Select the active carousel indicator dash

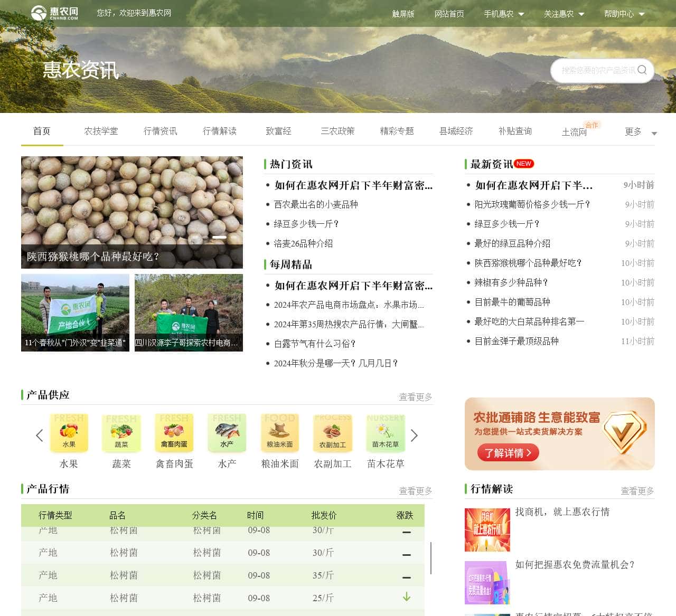(219, 237)
